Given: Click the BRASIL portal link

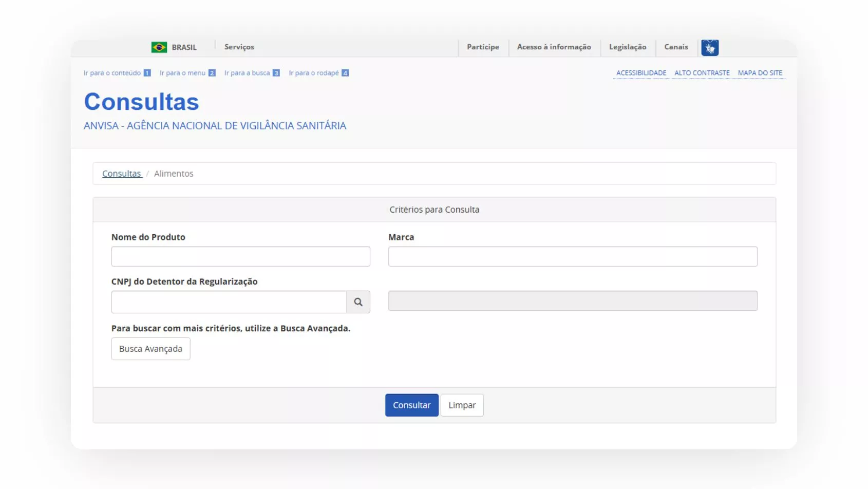Looking at the screenshot, I should pos(184,47).
